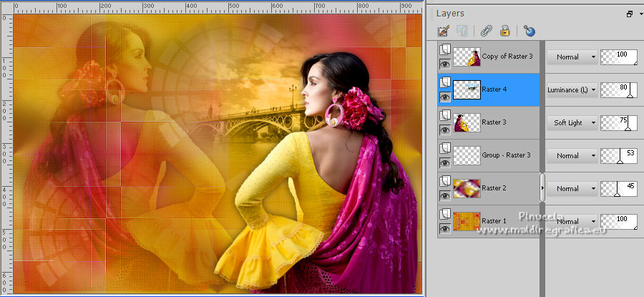Click the Raster 1 opacity slider showing 100
This screenshot has width=644, height=297.
tap(619, 221)
